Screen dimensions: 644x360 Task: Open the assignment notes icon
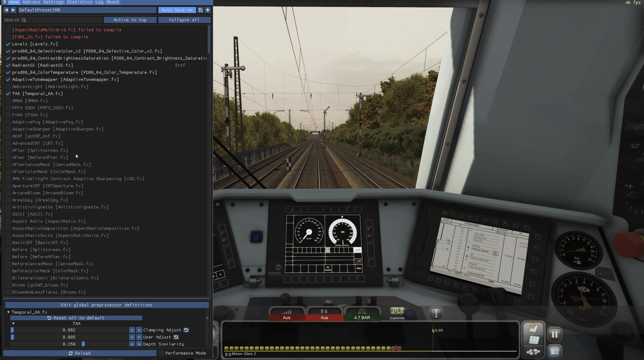pos(533,340)
